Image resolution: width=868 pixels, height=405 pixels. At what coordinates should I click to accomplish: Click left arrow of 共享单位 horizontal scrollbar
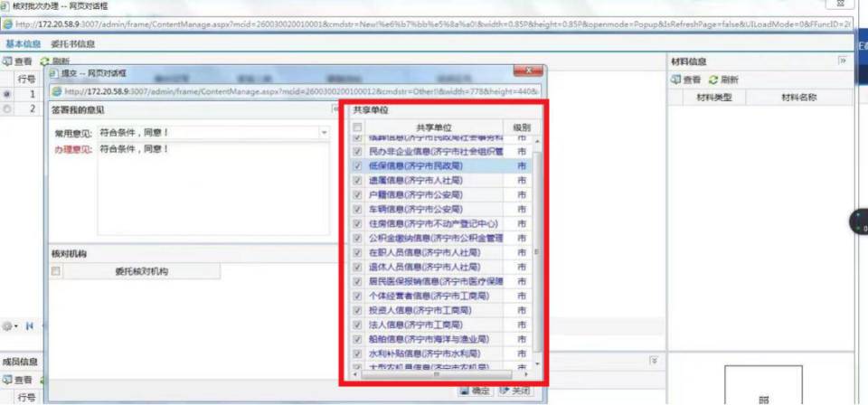[356, 374]
